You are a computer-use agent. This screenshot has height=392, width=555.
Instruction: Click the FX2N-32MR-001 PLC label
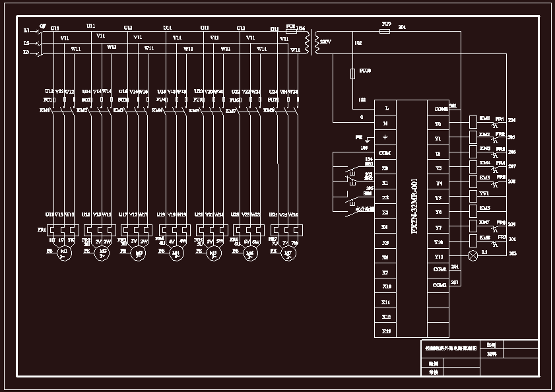pyautogui.click(x=414, y=206)
